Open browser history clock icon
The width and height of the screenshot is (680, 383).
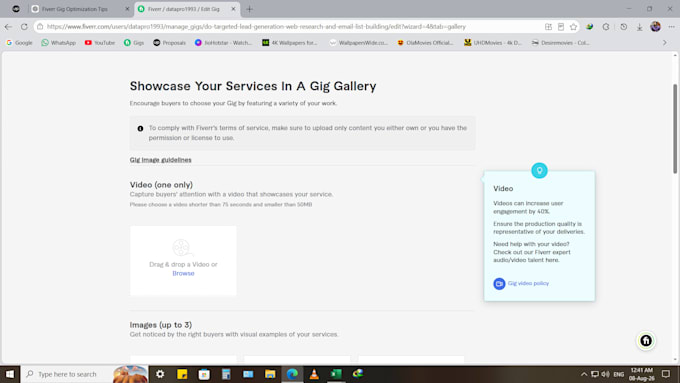(x=624, y=27)
